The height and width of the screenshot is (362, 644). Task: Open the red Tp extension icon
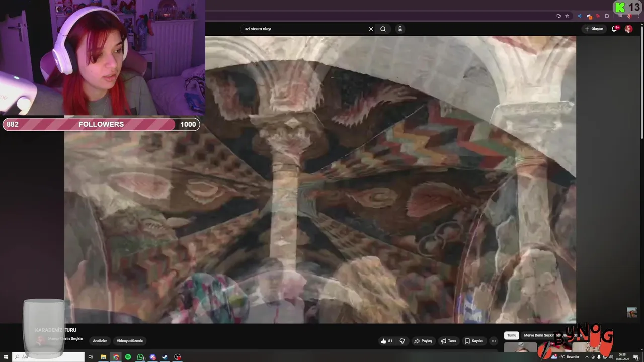coord(598,16)
